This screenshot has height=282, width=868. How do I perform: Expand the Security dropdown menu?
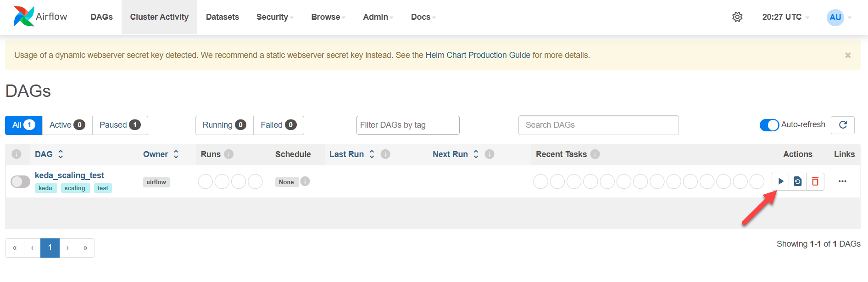275,17
